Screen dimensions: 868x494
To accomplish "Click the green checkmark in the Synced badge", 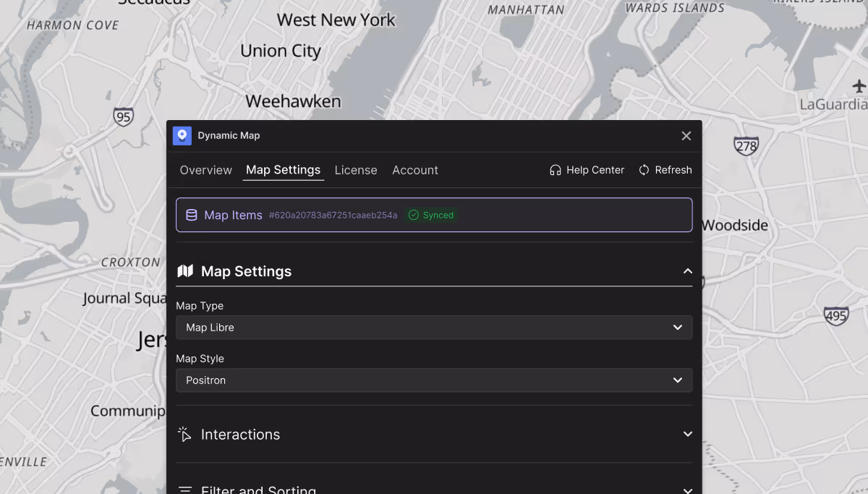I will tap(413, 215).
